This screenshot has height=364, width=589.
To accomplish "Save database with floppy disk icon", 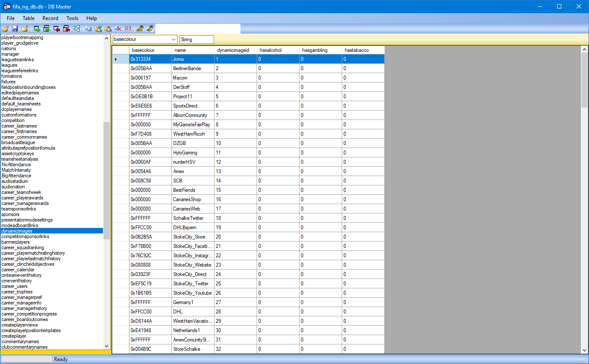I will pyautogui.click(x=15, y=29).
